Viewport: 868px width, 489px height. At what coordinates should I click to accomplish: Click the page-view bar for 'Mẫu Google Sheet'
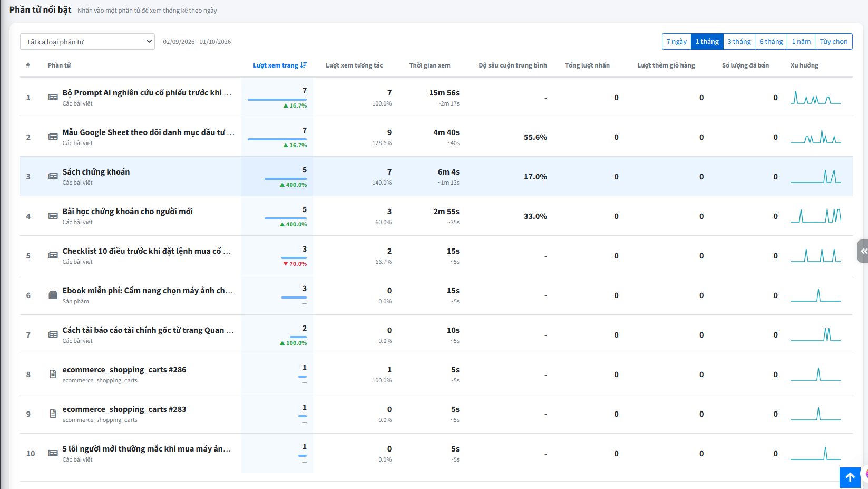pos(277,139)
